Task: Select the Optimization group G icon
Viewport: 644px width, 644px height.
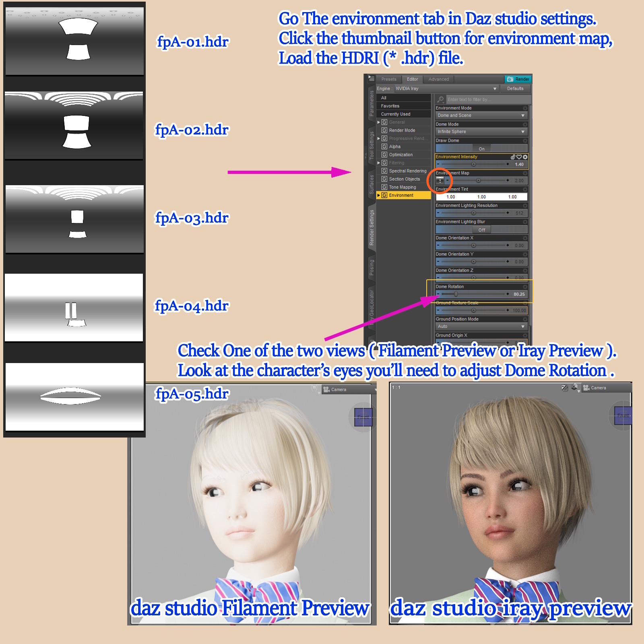Action: point(384,155)
